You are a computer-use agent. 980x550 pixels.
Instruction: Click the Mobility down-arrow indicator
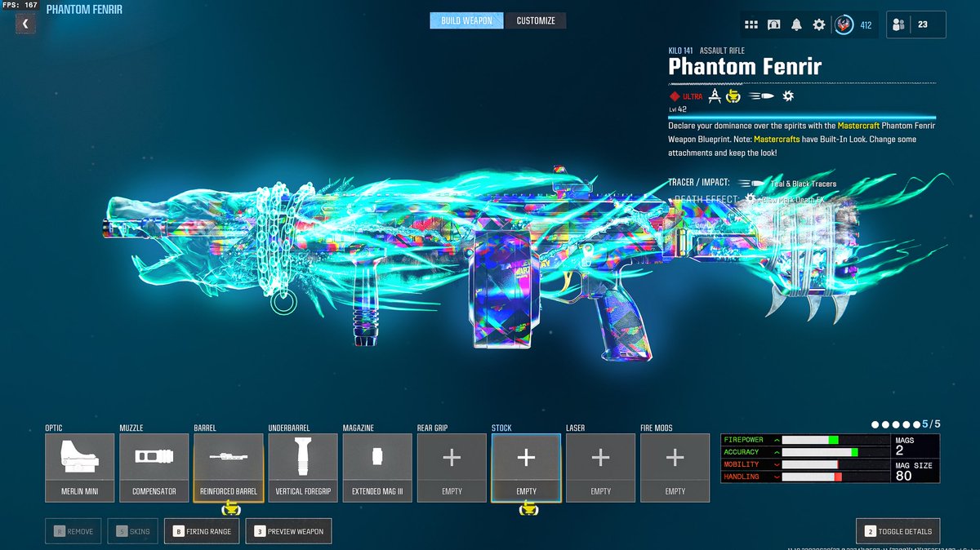(776, 464)
